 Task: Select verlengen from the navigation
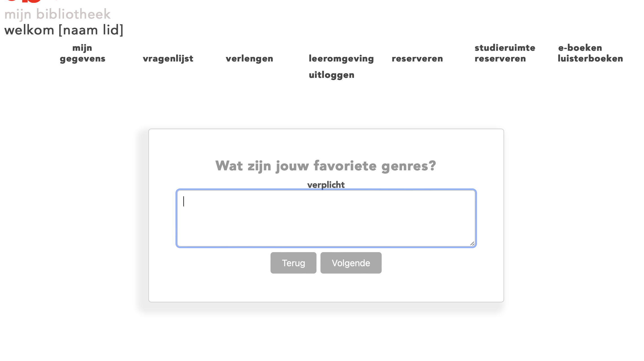pos(250,58)
